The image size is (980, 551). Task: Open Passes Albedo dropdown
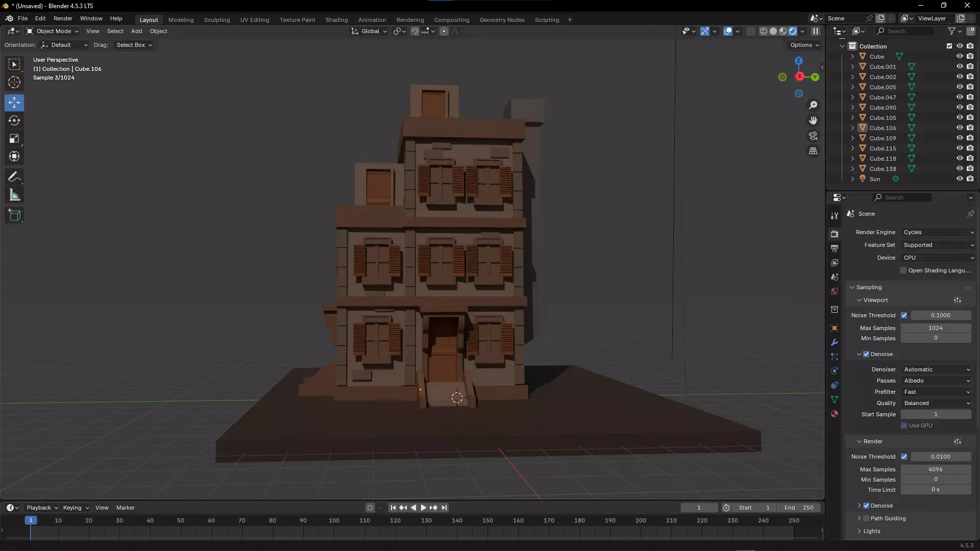pos(936,381)
